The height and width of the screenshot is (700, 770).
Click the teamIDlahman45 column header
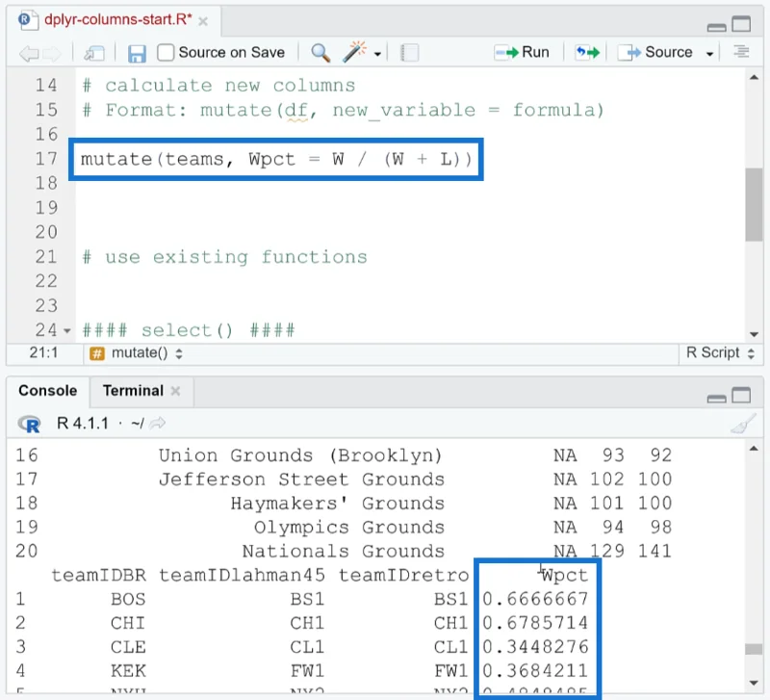click(x=242, y=575)
